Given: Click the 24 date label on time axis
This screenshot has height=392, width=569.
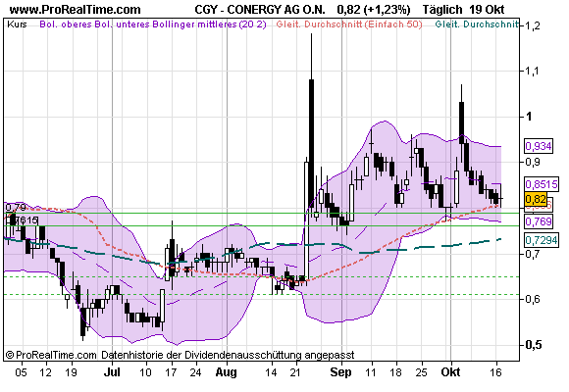Looking at the screenshot, I should click(x=195, y=372).
